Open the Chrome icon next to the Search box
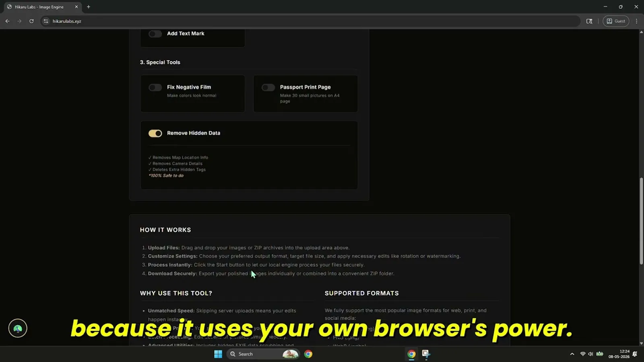 click(308, 354)
